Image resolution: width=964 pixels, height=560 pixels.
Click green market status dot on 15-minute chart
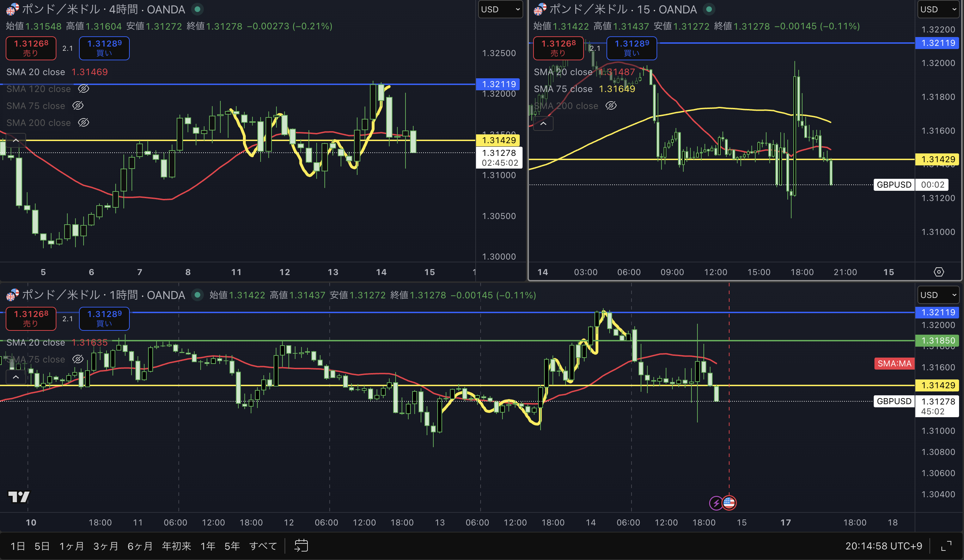point(709,9)
